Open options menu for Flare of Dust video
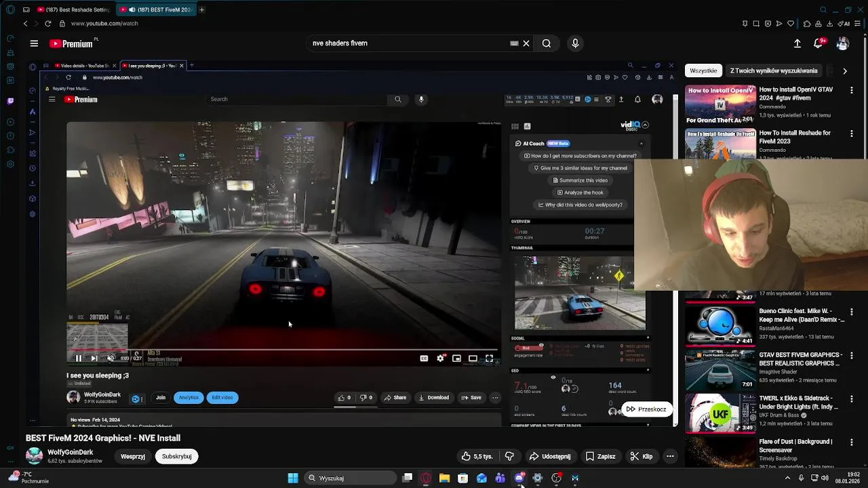 coord(852,442)
